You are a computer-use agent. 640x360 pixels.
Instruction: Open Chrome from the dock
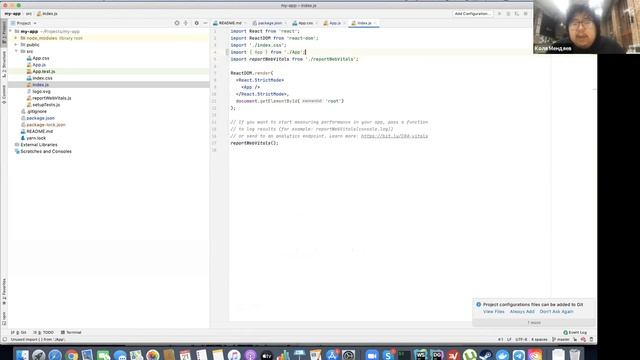click(71, 355)
